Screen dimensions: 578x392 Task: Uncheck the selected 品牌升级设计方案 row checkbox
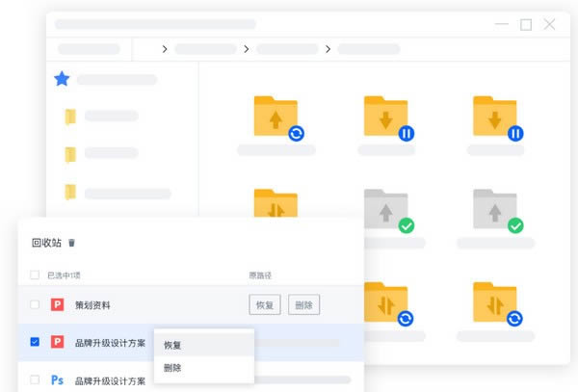[x=35, y=342]
